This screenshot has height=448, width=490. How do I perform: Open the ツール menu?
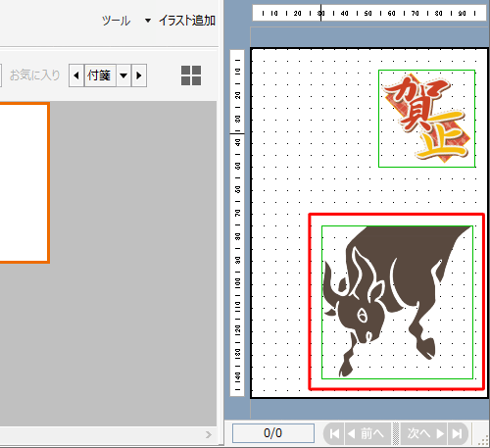[x=116, y=21]
